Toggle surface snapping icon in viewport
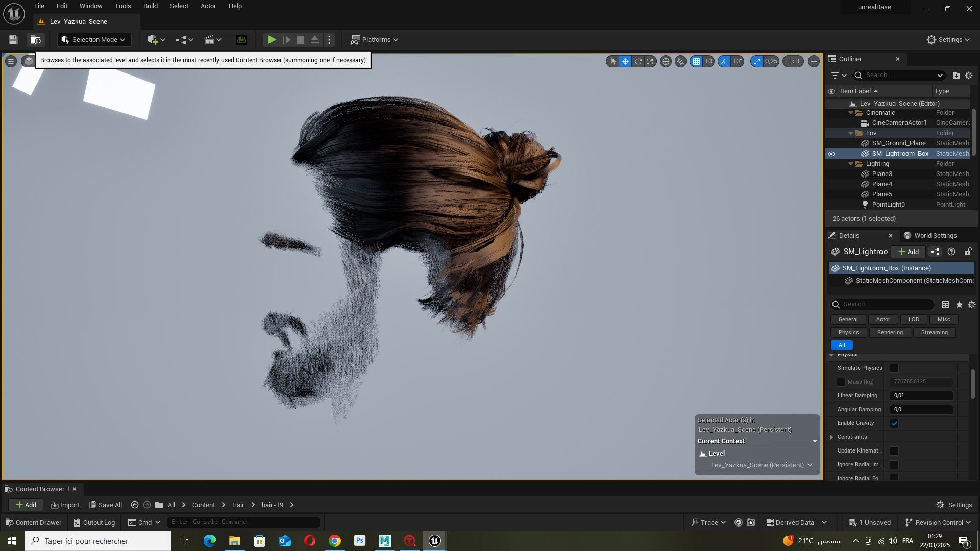 click(680, 61)
